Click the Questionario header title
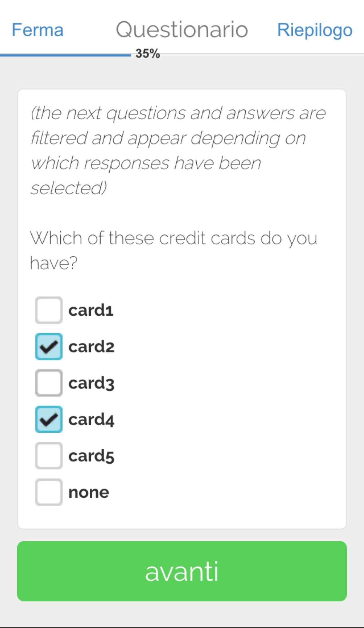The width and height of the screenshot is (364, 628). coord(182,30)
